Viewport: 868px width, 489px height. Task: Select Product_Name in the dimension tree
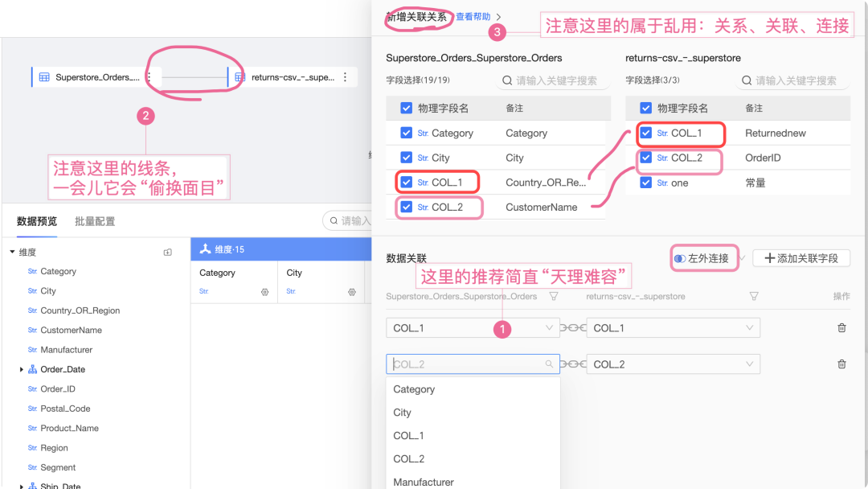(69, 428)
